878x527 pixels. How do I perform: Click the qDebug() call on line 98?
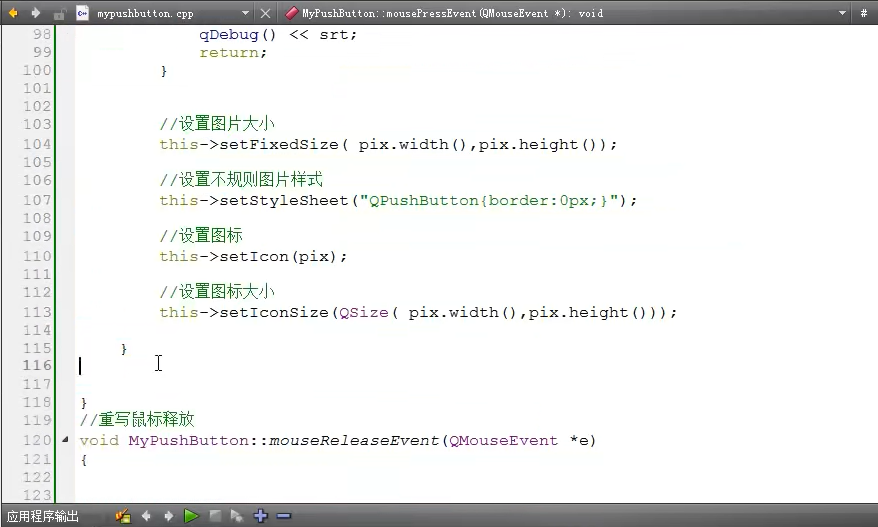238,35
